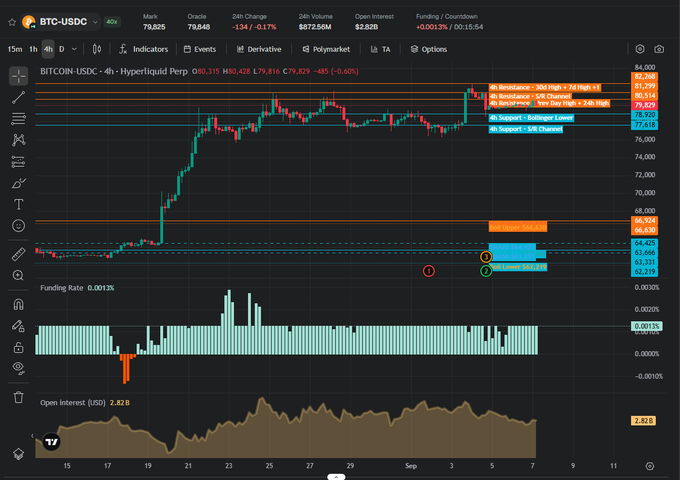Click the 24h Change -134 / -0.17% value
680x480 pixels.
click(x=254, y=27)
